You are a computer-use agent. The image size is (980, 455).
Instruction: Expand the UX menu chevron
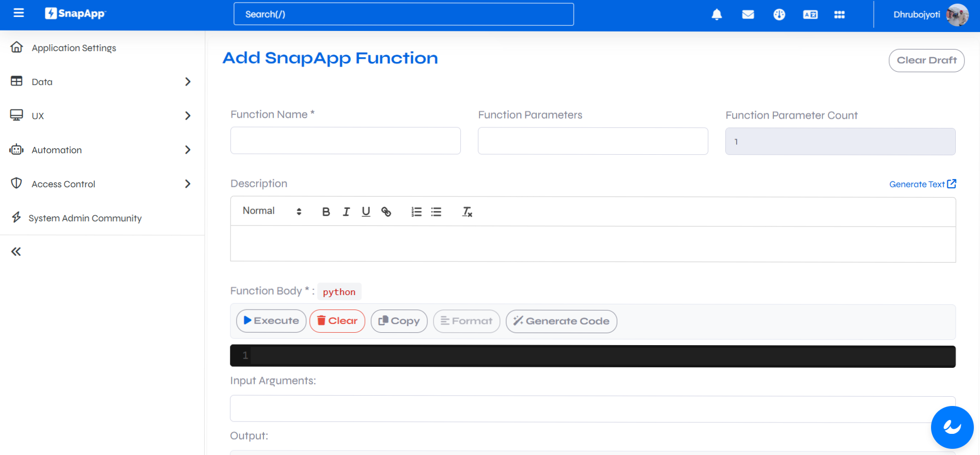point(188,116)
